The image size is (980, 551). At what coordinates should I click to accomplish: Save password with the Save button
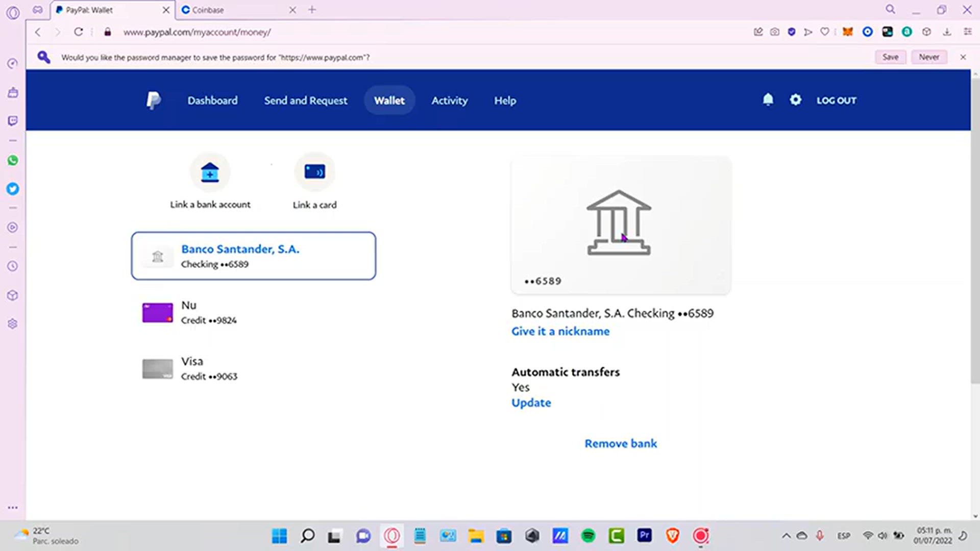click(890, 57)
